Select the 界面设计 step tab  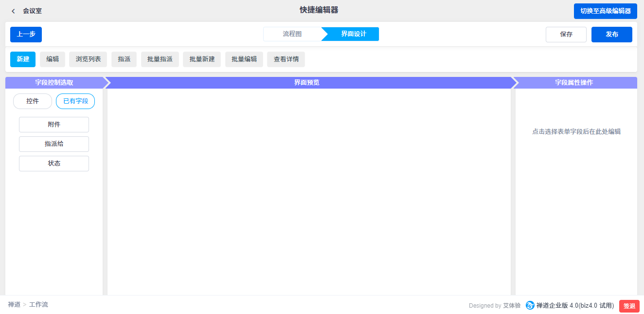(353, 34)
